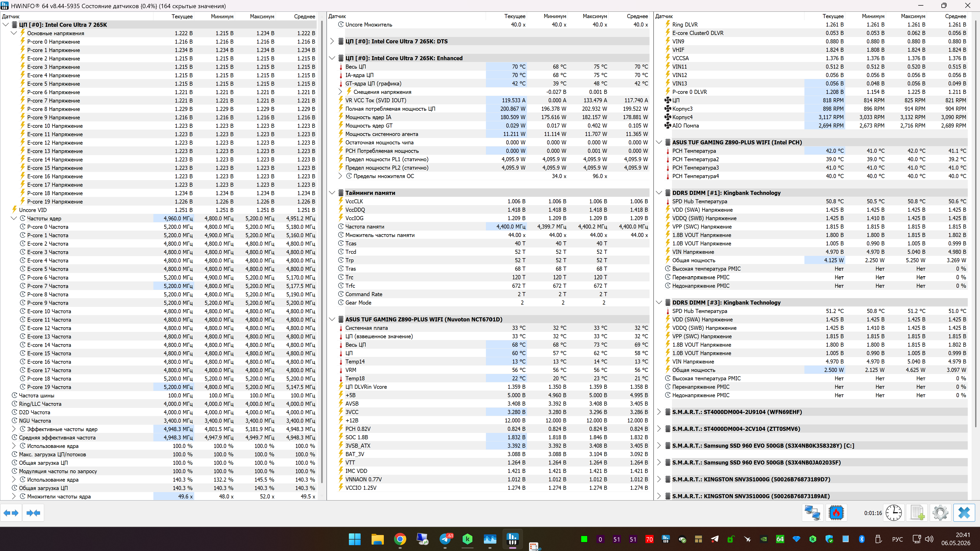
Task: Select the Частота памяти row
Action: point(488,227)
